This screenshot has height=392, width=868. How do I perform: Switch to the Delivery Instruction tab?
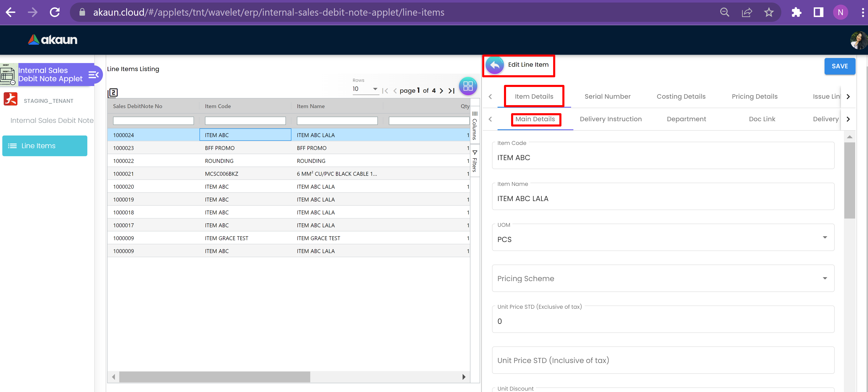[610, 119]
